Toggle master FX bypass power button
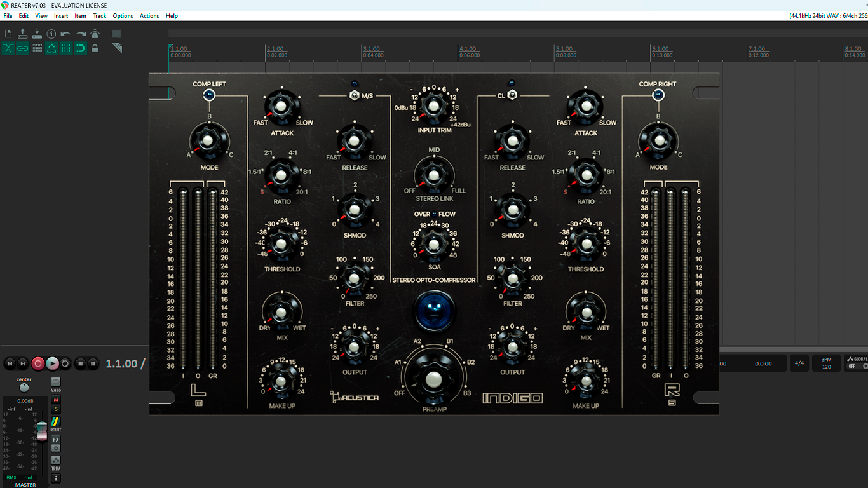The width and height of the screenshot is (868, 488). coord(56,448)
